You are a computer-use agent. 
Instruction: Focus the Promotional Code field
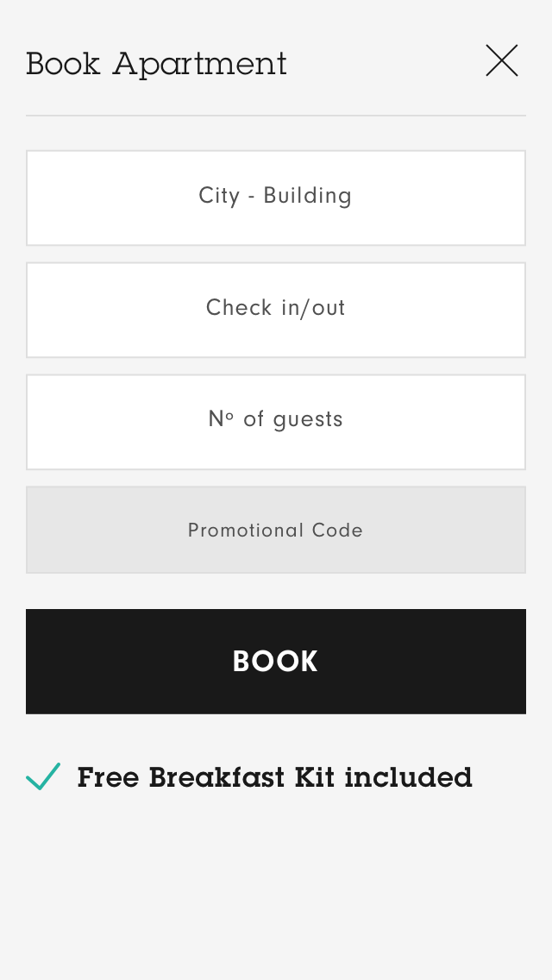(276, 530)
